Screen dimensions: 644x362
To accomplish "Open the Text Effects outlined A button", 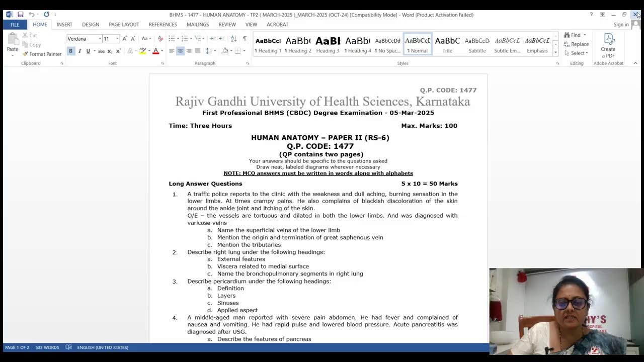I will [130, 51].
